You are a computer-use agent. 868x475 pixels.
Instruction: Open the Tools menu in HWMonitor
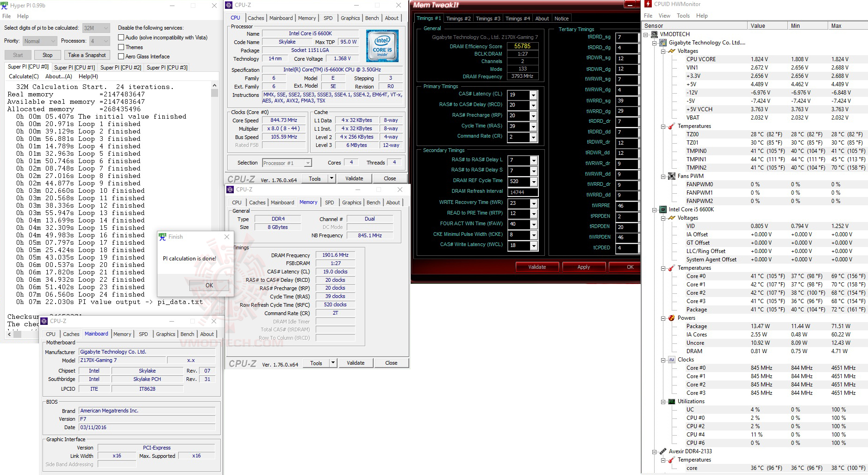pyautogui.click(x=683, y=16)
